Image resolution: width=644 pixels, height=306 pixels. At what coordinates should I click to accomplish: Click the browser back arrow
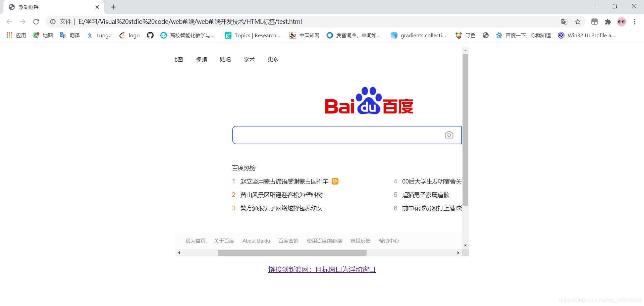pyautogui.click(x=9, y=22)
